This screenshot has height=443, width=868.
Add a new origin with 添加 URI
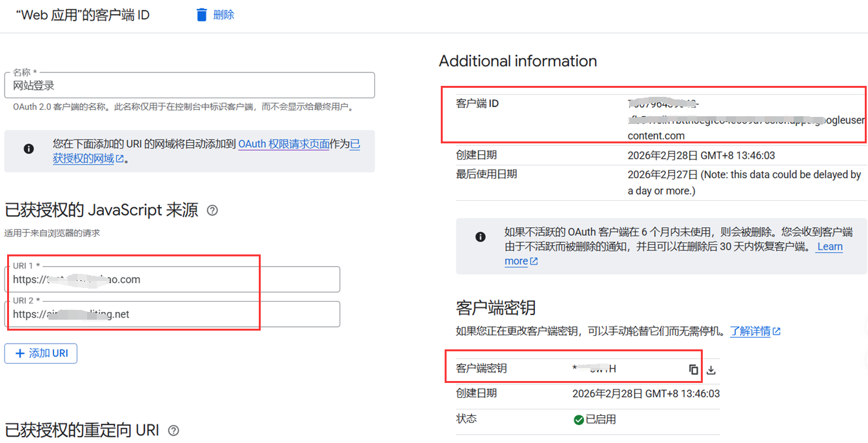[x=41, y=353]
